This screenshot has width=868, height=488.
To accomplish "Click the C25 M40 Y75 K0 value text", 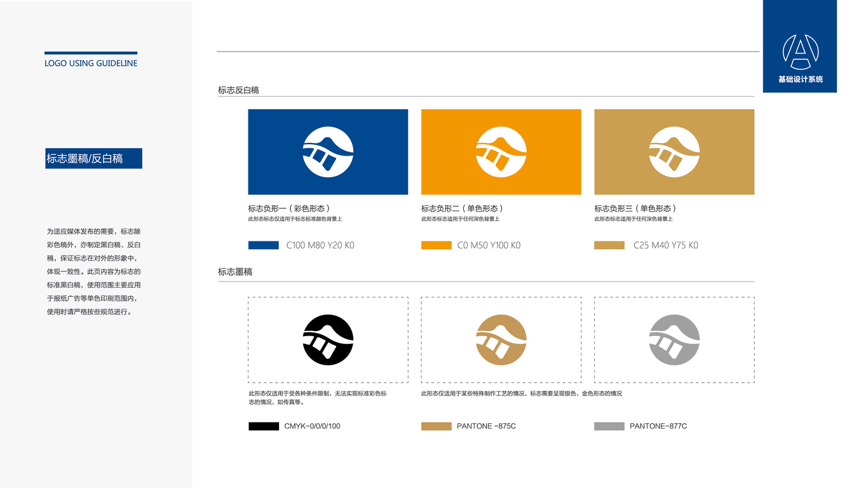I will (666, 245).
